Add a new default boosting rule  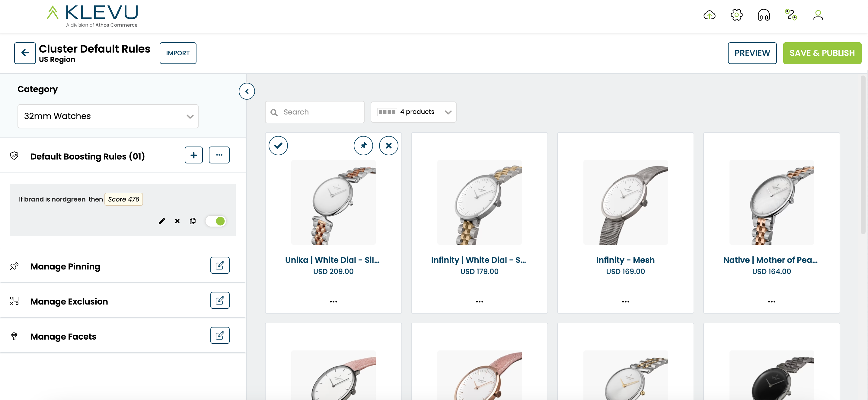point(194,155)
